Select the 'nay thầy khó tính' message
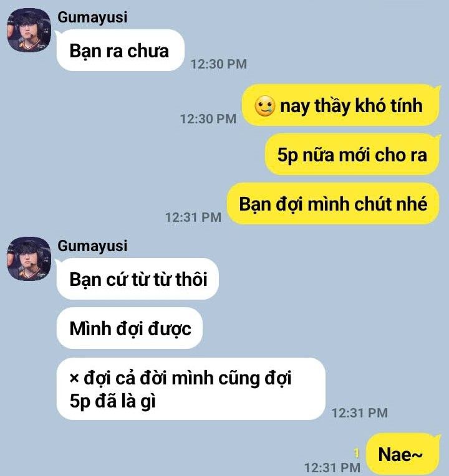The image size is (449, 476). [x=341, y=105]
